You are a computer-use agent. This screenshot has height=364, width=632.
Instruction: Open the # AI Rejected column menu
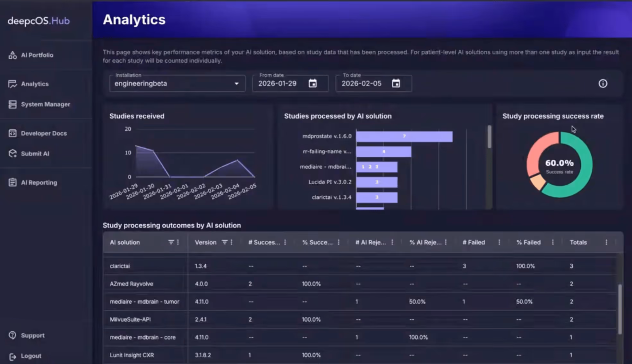(392, 242)
